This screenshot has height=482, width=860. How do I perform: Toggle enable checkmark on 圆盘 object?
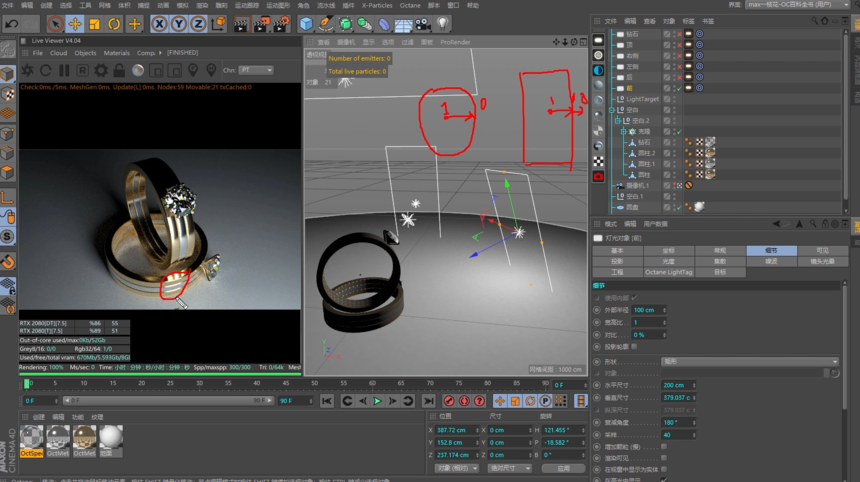coord(680,207)
